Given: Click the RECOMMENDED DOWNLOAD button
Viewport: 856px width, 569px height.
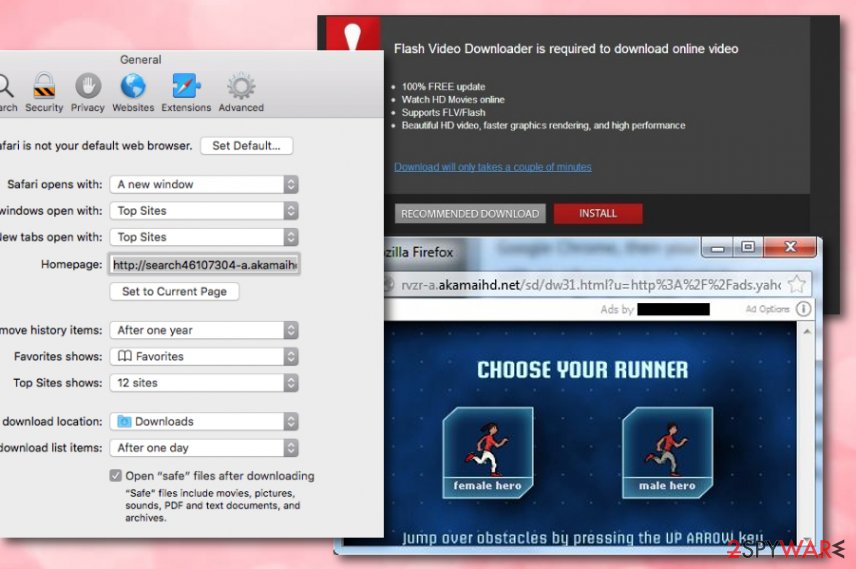Looking at the screenshot, I should (x=470, y=214).
